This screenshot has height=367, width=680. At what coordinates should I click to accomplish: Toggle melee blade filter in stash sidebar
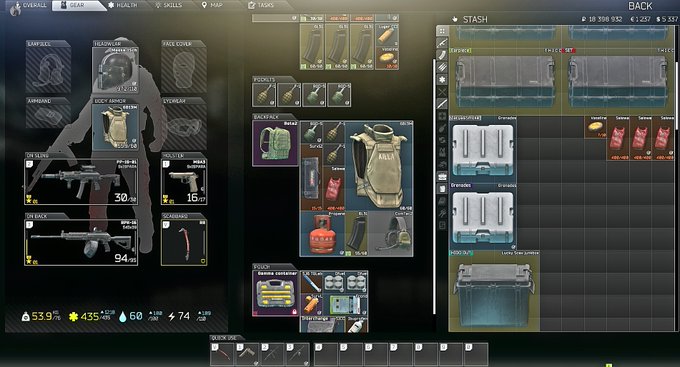(x=442, y=104)
